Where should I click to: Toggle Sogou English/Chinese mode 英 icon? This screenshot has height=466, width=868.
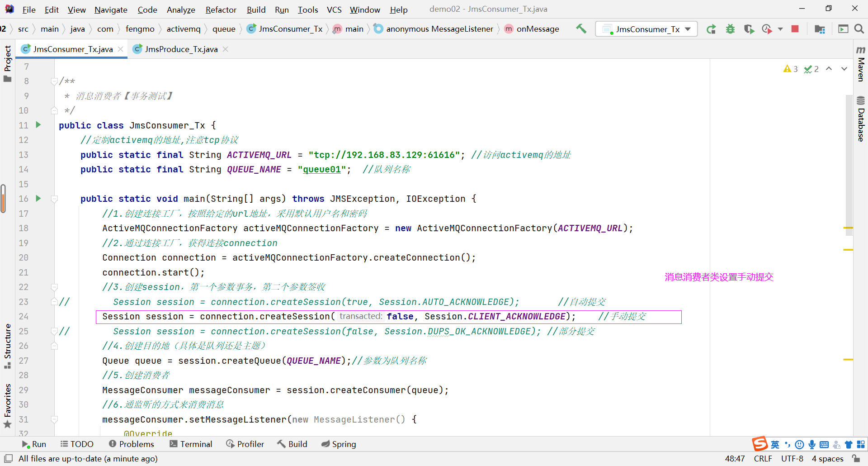click(x=775, y=444)
